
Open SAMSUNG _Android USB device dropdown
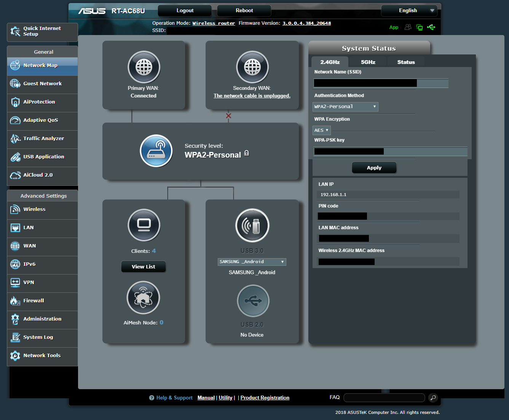(x=252, y=262)
